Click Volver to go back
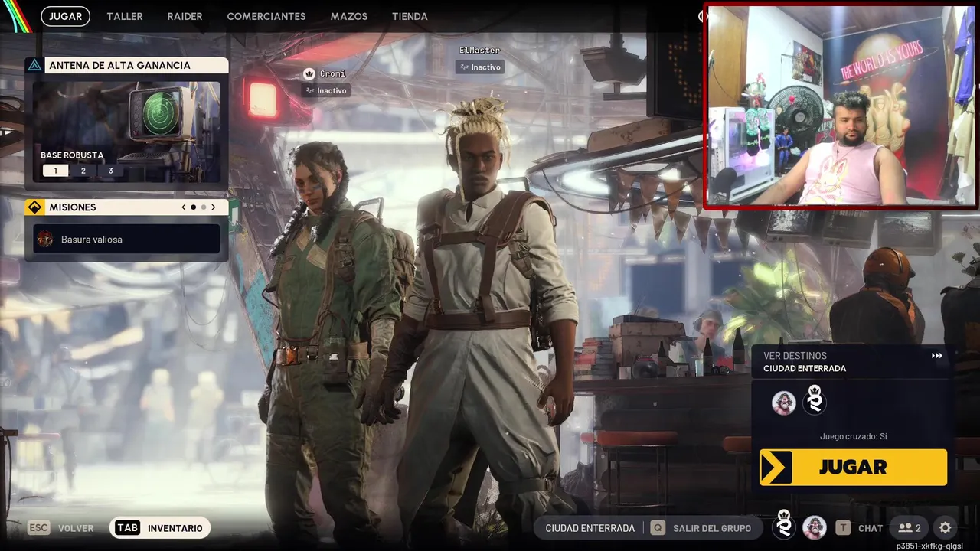The width and height of the screenshot is (980, 551). click(76, 528)
